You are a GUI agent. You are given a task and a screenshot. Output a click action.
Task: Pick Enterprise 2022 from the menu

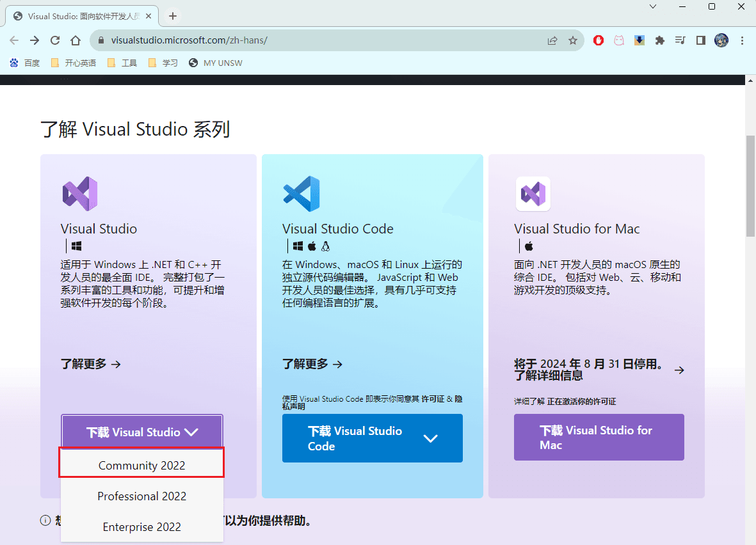[x=141, y=526]
